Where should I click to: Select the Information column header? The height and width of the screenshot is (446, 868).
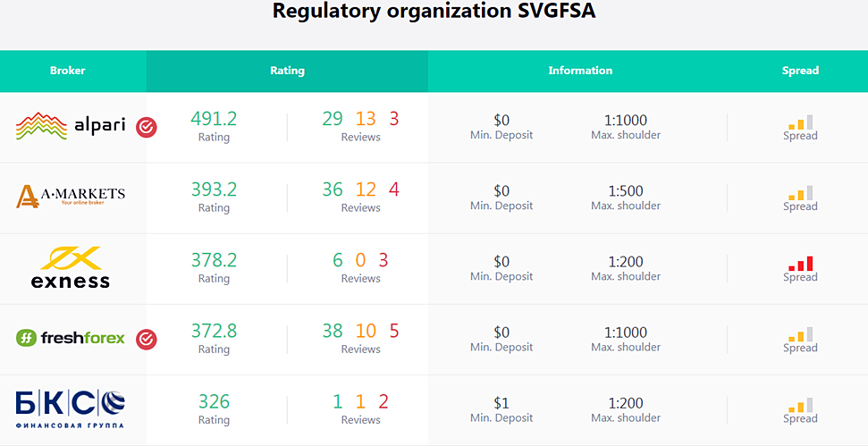click(x=580, y=71)
